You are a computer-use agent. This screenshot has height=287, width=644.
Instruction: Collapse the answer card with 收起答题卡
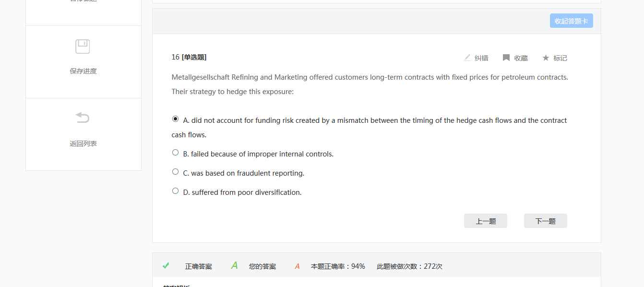click(x=571, y=21)
